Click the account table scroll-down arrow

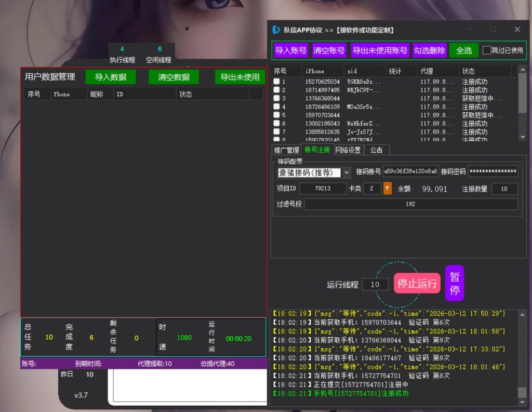tap(522, 137)
